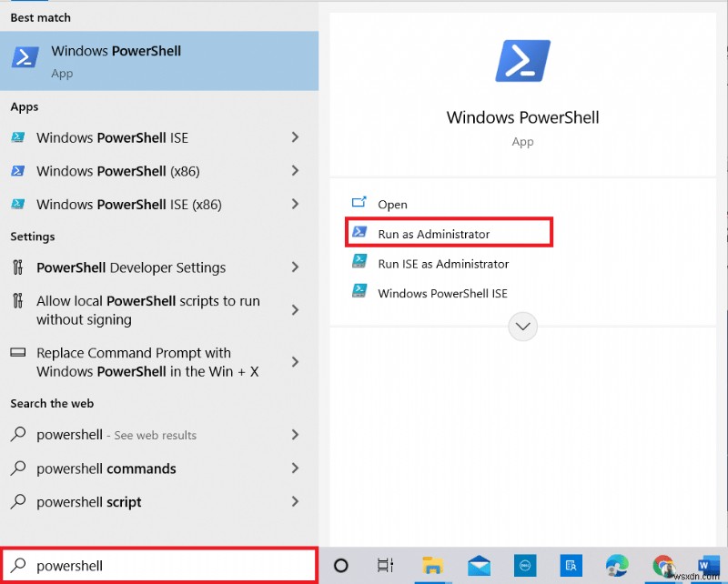This screenshot has width=728, height=584.
Task: Select the Windows PowerShell best match result
Action: [x=159, y=60]
